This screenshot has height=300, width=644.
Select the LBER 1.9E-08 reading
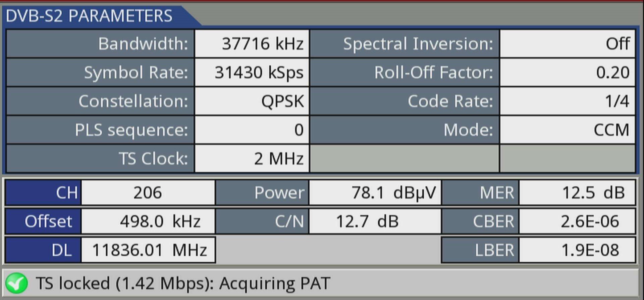pos(577,250)
